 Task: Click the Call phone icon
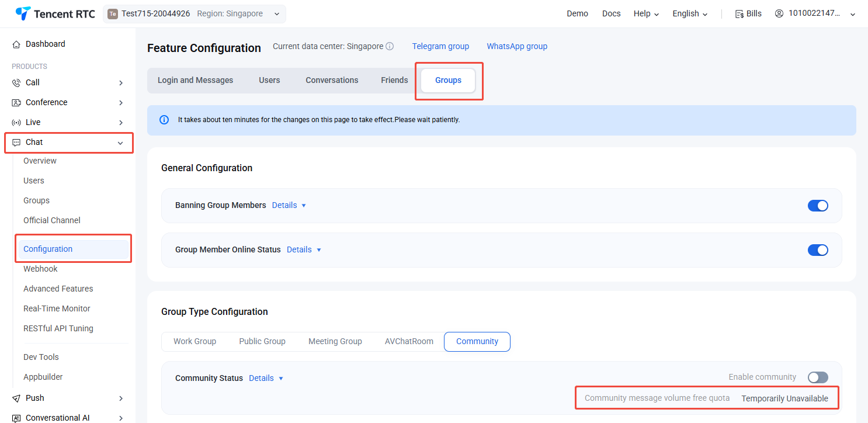pyautogui.click(x=16, y=83)
